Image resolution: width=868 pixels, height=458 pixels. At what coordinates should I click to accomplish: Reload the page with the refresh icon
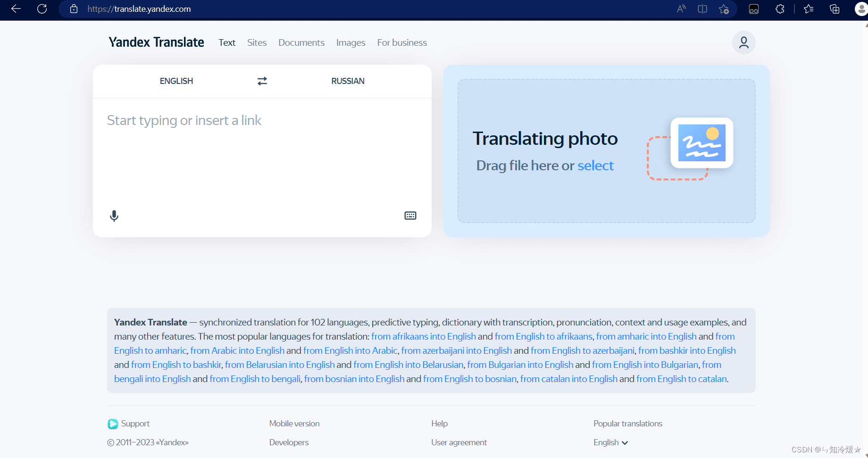[42, 9]
